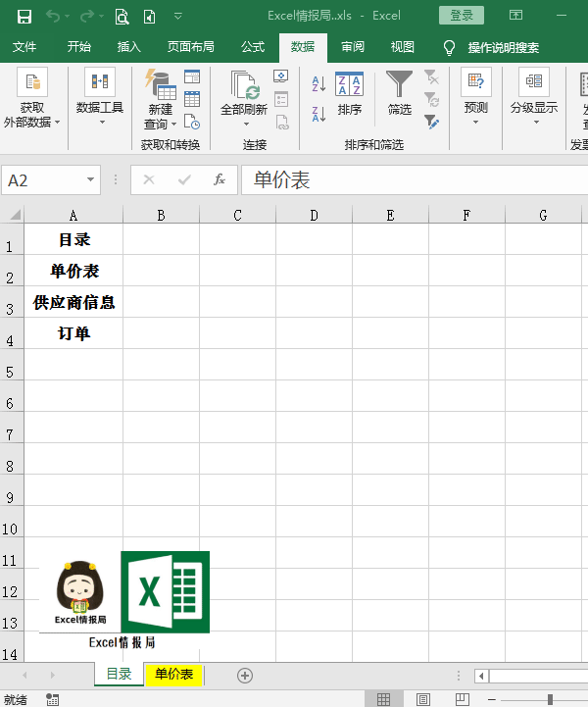The width and height of the screenshot is (588, 707).
Task: Click the connection Properties icon
Action: [x=281, y=99]
